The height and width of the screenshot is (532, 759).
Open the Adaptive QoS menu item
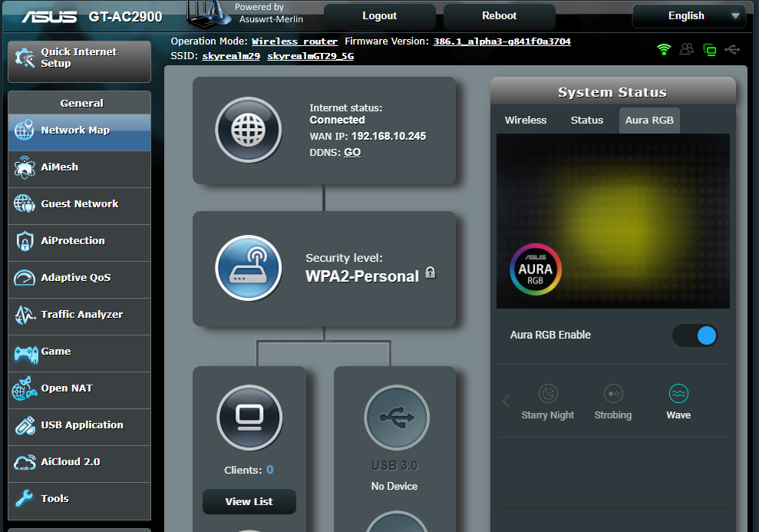click(x=79, y=278)
